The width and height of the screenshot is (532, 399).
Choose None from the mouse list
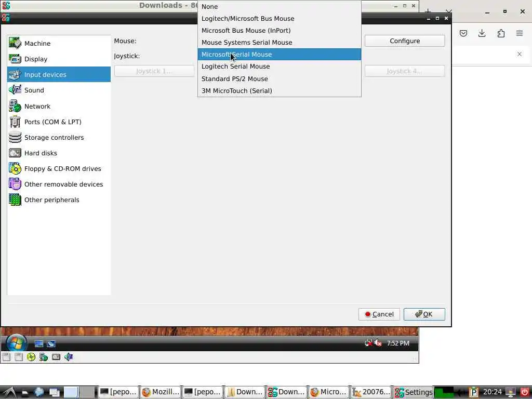coord(279,6)
